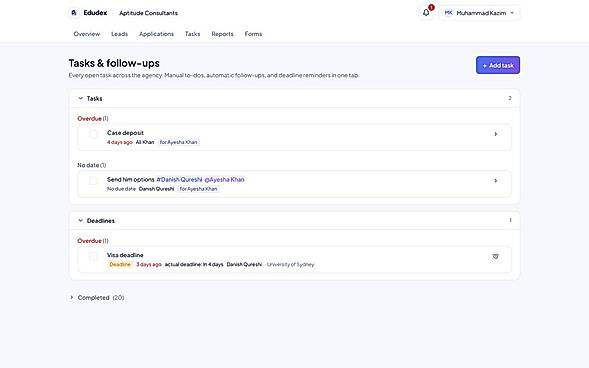
Task: Tick the Send him options checkbox
Action: pyautogui.click(x=93, y=181)
